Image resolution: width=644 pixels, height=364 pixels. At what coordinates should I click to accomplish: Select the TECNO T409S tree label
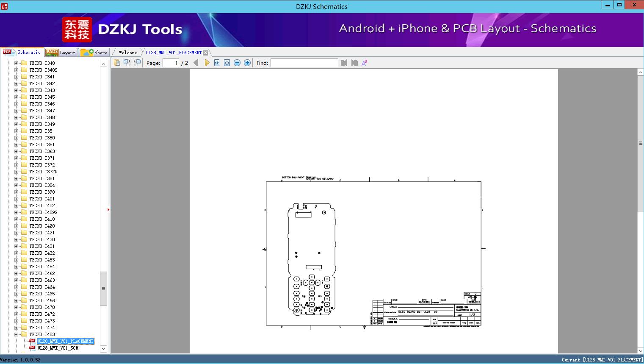pyautogui.click(x=43, y=212)
